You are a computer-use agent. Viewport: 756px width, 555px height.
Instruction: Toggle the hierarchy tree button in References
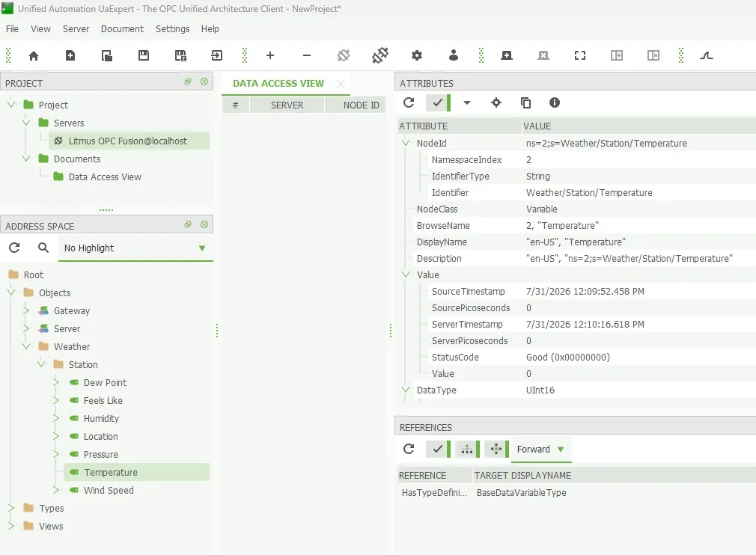click(467, 449)
